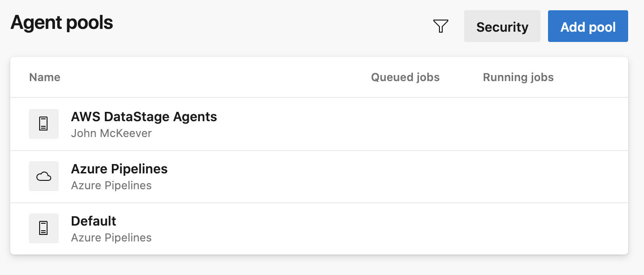Click the John McKeever owner text
The height and width of the screenshot is (275, 644).
coord(111,133)
